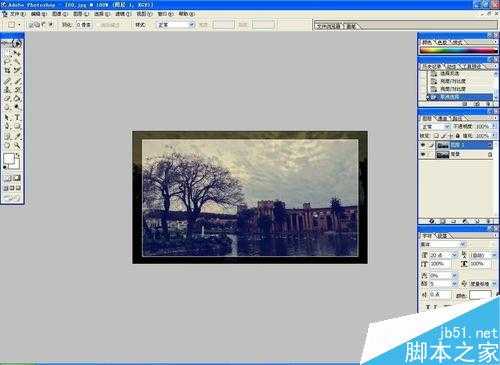The width and height of the screenshot is (500, 365).
Task: Expand the font size dropdown in Character panel
Action: [454, 255]
